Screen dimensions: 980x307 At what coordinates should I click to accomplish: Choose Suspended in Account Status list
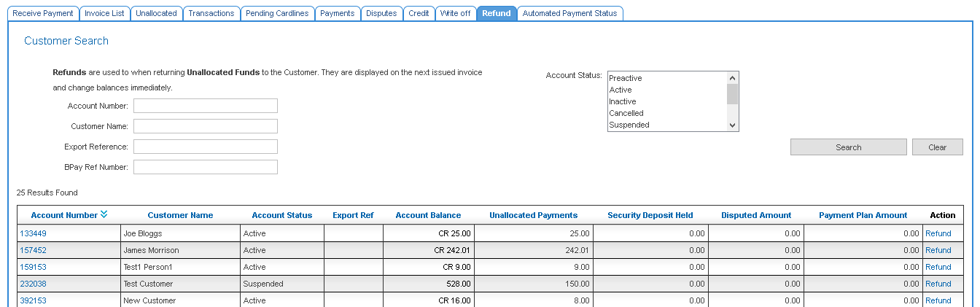[x=629, y=125]
